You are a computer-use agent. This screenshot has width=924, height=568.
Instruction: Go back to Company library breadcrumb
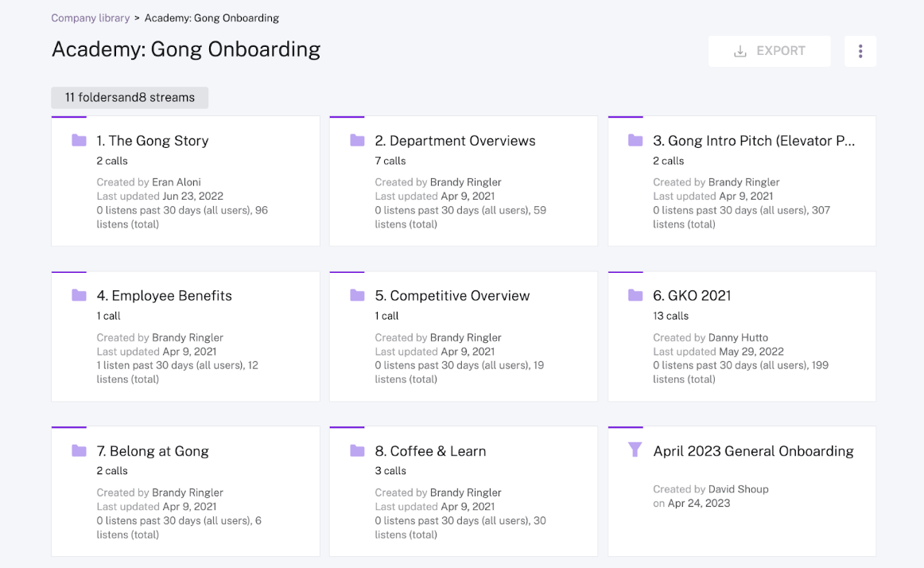click(x=90, y=18)
